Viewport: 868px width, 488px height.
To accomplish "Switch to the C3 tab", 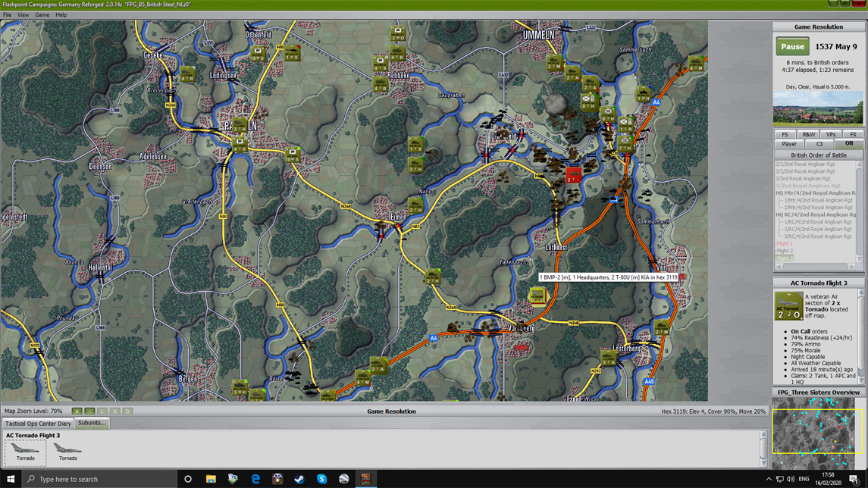I will (x=819, y=144).
